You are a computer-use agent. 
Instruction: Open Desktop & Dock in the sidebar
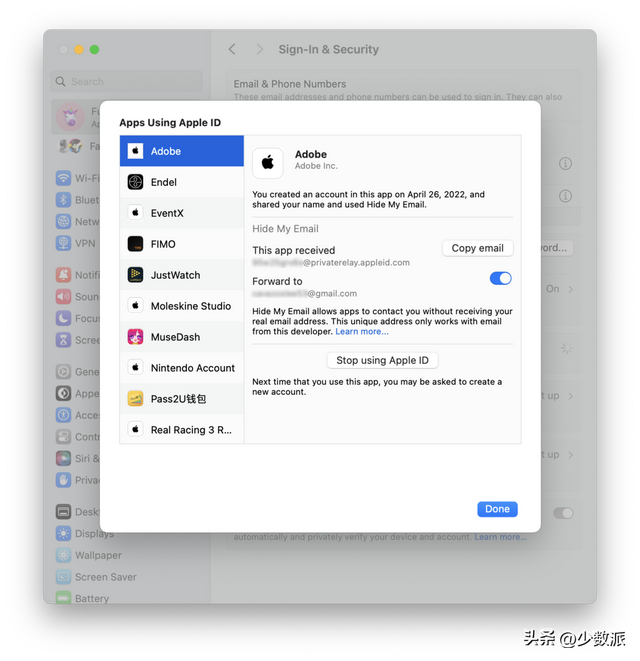click(78, 512)
